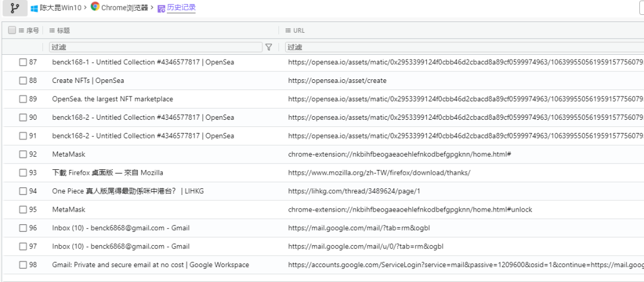Click the accounts.google.com ServiceLogin URL
Screen dimensions: 644x282
pos(466,265)
